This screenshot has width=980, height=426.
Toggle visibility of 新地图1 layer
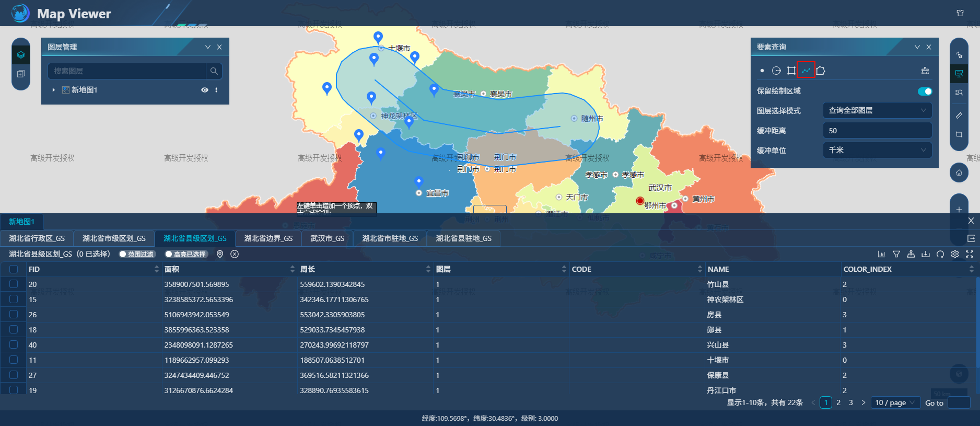click(x=205, y=90)
